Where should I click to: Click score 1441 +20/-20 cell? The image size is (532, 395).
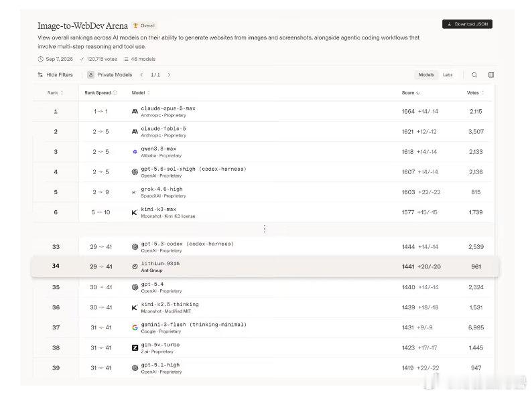point(421,267)
